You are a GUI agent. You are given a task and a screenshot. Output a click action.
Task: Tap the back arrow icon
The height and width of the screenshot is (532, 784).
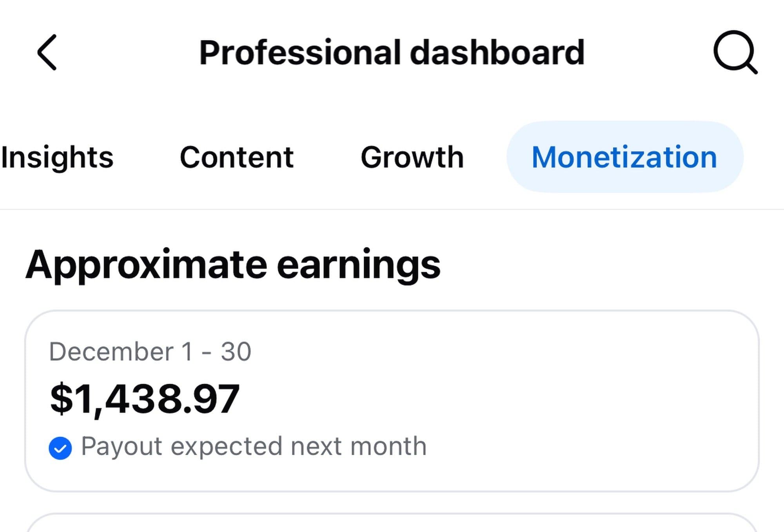(x=47, y=53)
